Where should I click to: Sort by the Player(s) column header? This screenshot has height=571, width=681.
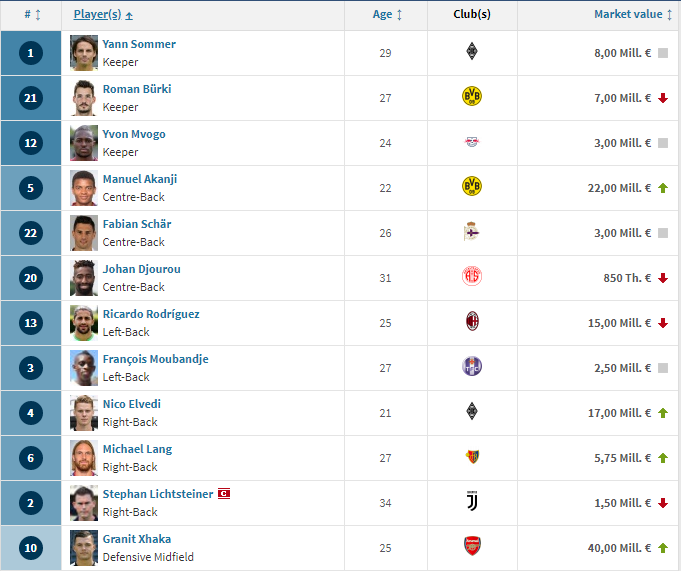click(103, 15)
